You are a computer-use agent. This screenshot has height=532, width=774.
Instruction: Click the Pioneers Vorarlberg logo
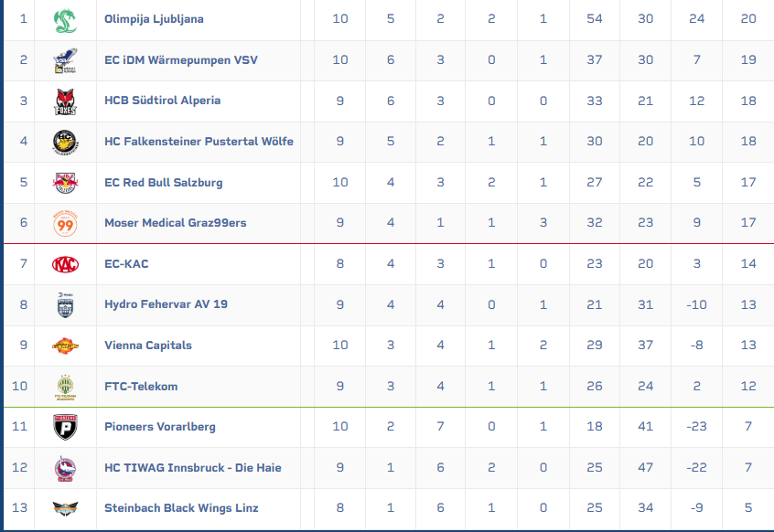pos(65,427)
